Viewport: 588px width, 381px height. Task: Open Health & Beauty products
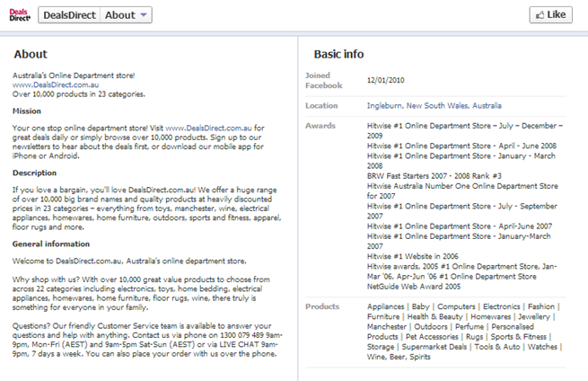[x=435, y=317]
